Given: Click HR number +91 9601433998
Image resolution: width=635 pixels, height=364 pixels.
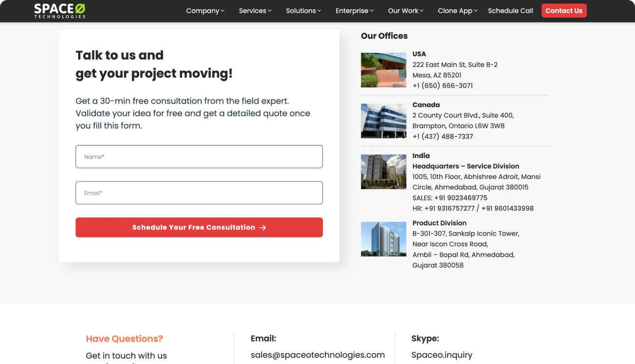Looking at the screenshot, I should pos(507,208).
